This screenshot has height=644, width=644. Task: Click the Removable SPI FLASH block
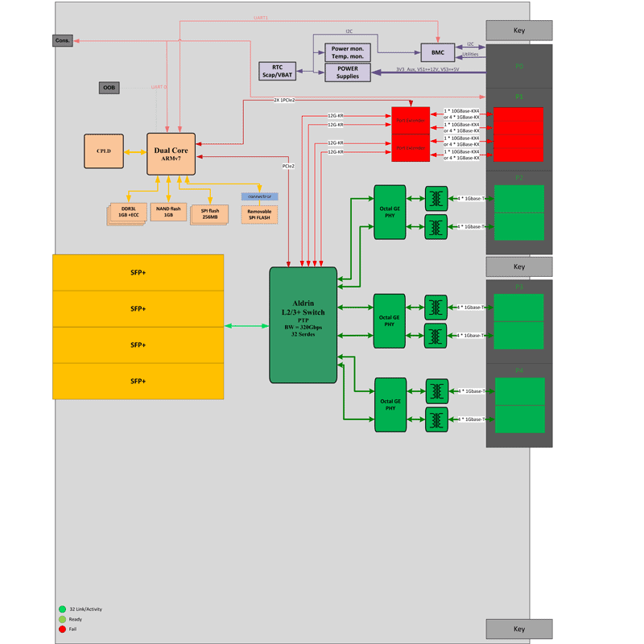(x=259, y=214)
